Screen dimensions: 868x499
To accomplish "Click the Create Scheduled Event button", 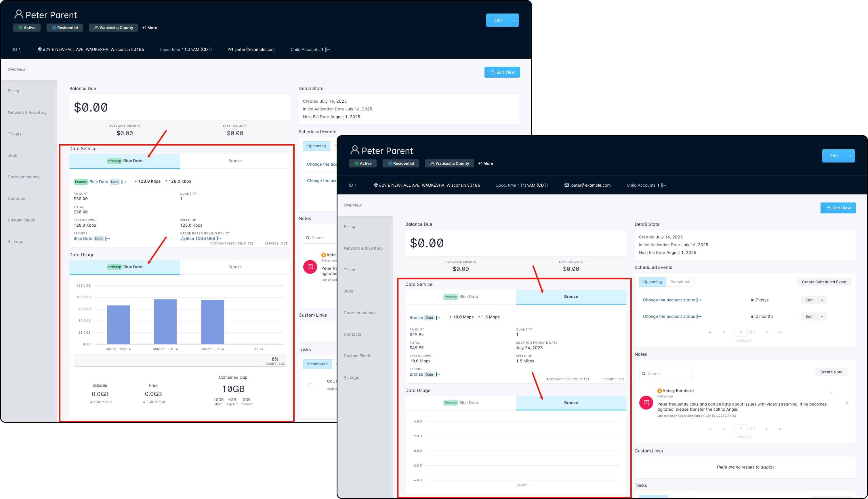I will coord(824,282).
